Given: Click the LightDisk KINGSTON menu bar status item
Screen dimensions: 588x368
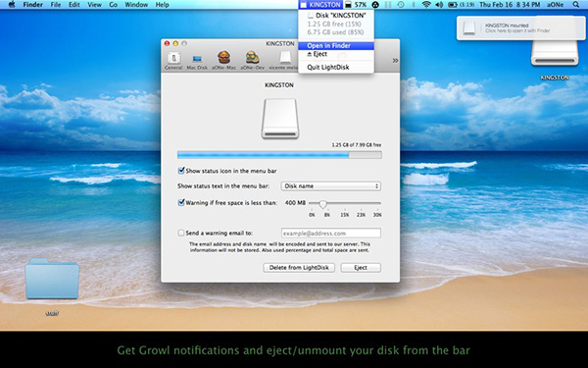Looking at the screenshot, I should tap(320, 5).
